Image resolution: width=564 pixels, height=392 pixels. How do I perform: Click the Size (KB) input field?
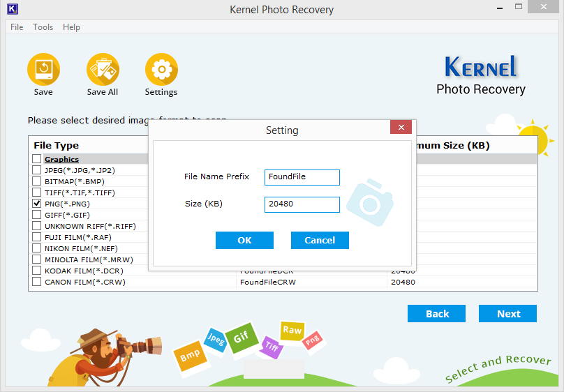pyautogui.click(x=302, y=204)
